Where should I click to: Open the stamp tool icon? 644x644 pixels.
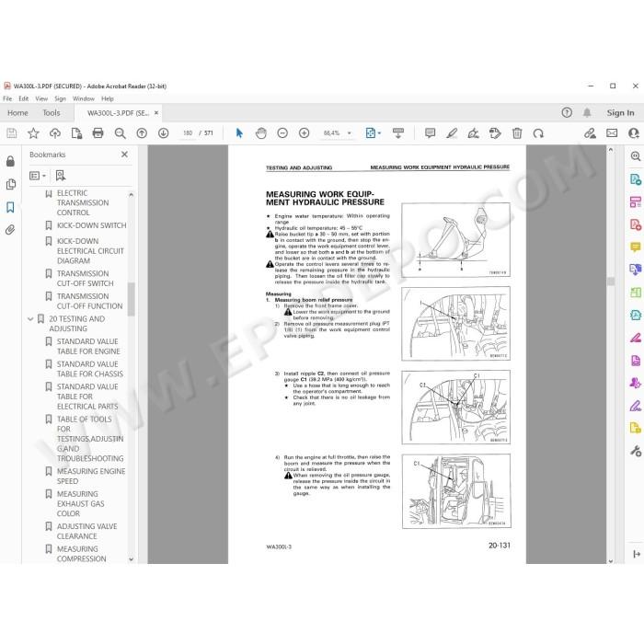tap(495, 133)
